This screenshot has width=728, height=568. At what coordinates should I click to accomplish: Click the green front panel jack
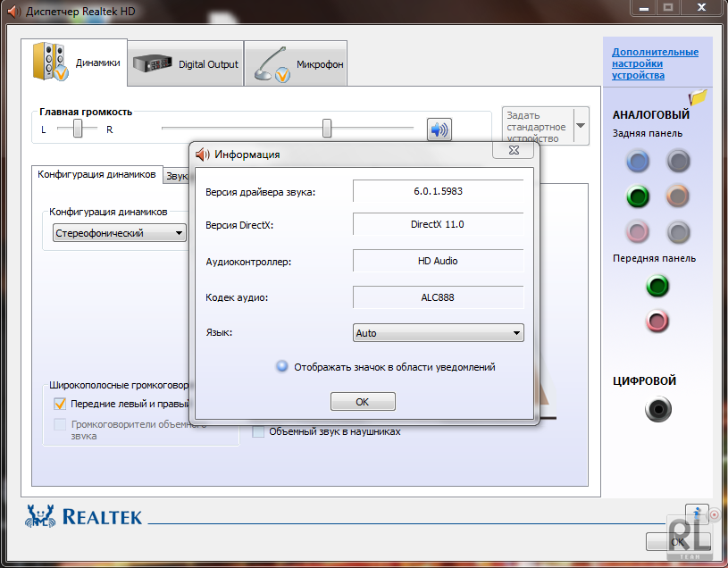(x=657, y=287)
